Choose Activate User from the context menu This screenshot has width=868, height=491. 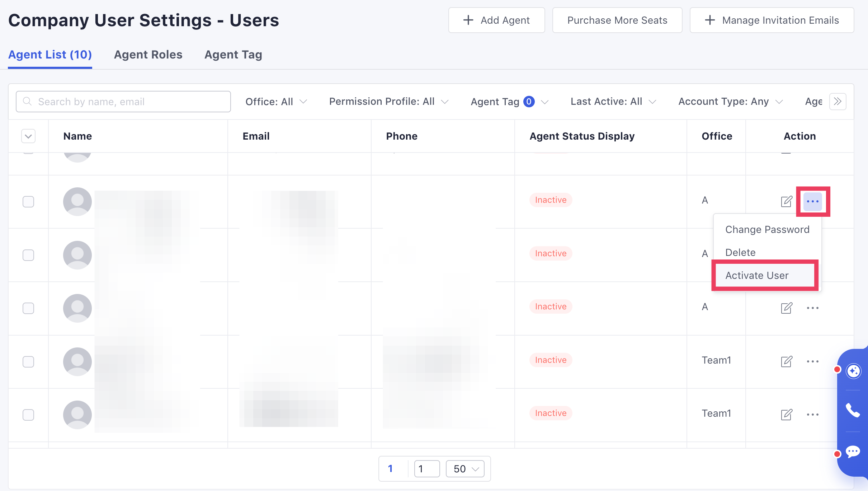coord(757,275)
